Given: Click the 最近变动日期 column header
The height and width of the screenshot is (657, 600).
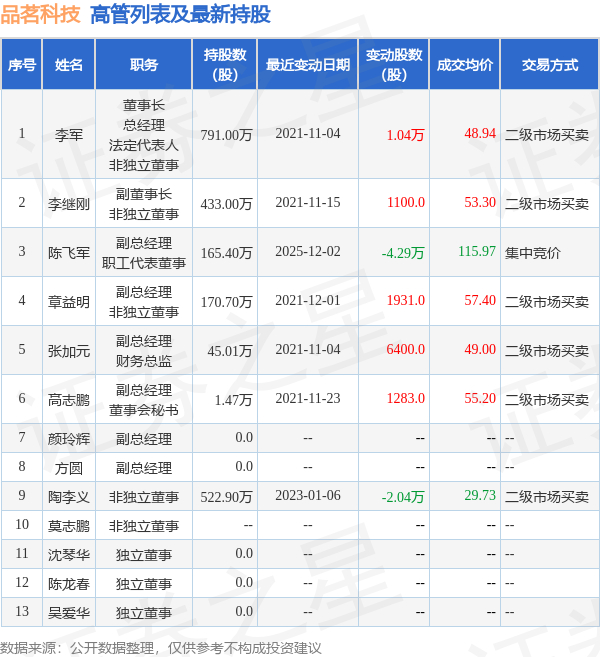Looking at the screenshot, I should (x=308, y=65).
